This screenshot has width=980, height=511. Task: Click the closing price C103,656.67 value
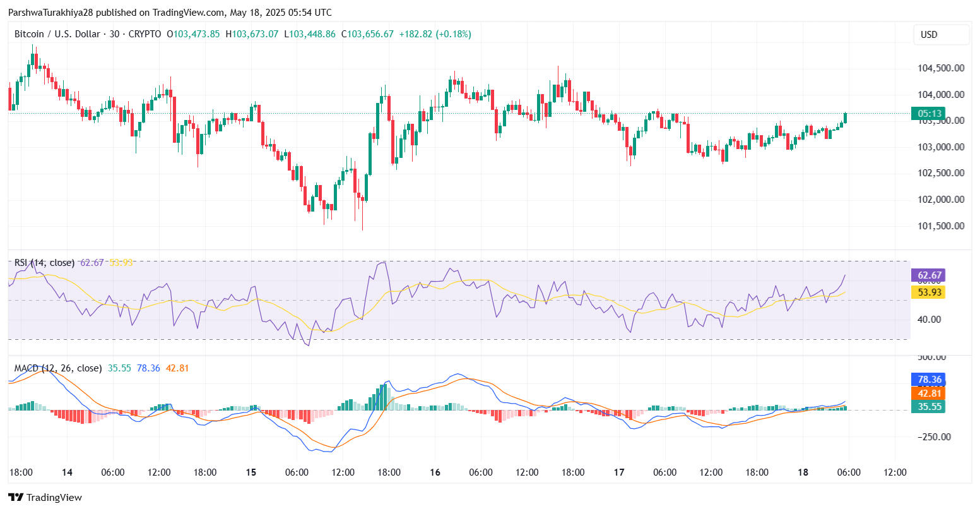tap(367, 34)
